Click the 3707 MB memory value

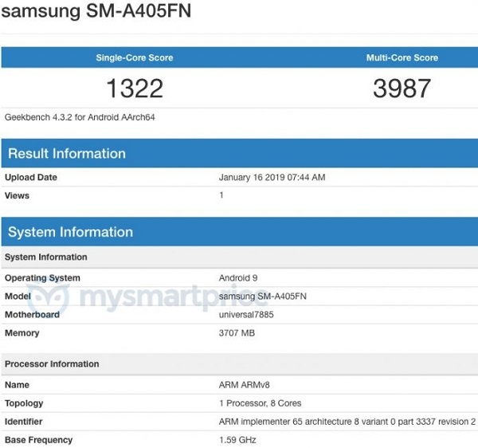(237, 333)
